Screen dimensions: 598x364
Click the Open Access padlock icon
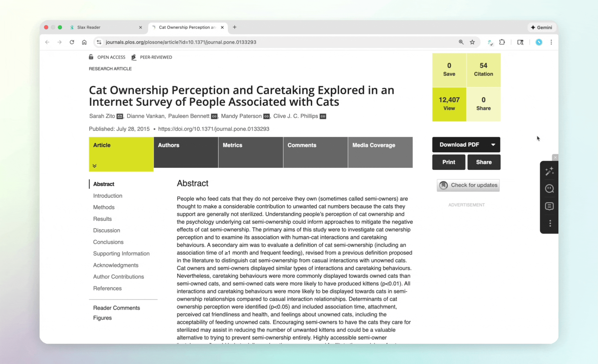[91, 57]
